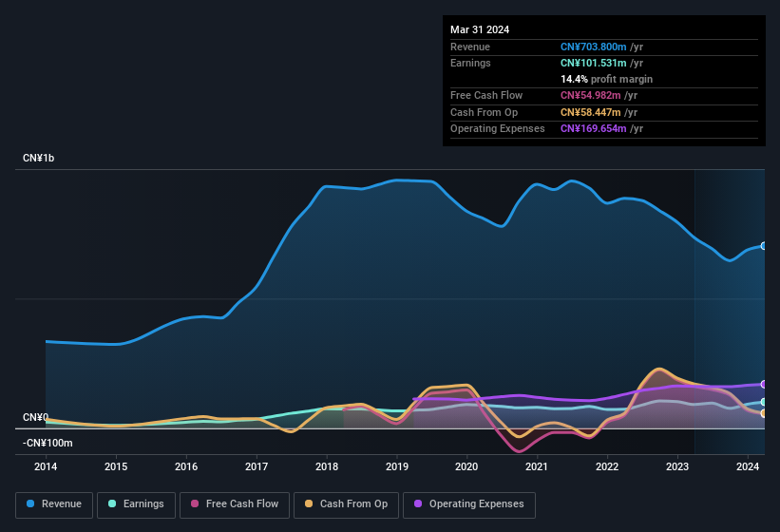Select the 2019 x-axis label
Image resolution: width=780 pixels, height=532 pixels.
pos(397,466)
